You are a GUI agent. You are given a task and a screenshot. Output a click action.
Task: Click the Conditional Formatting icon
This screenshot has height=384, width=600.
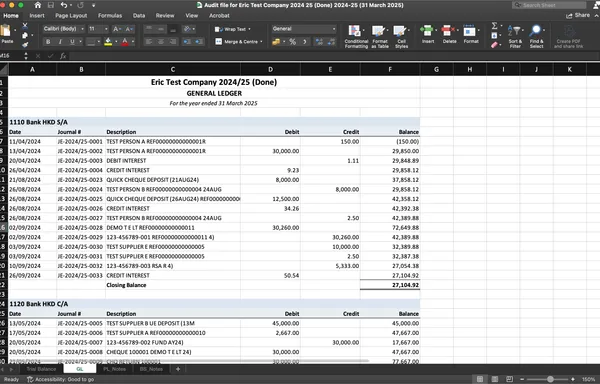point(354,31)
